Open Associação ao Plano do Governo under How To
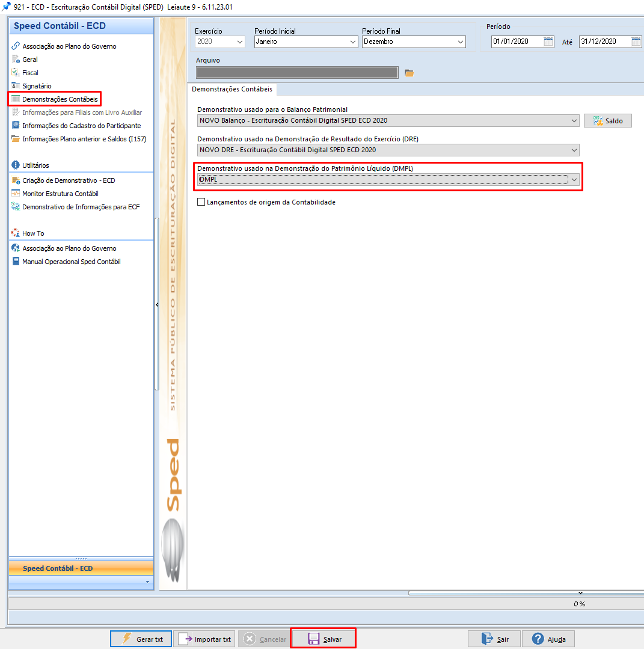 click(x=69, y=248)
